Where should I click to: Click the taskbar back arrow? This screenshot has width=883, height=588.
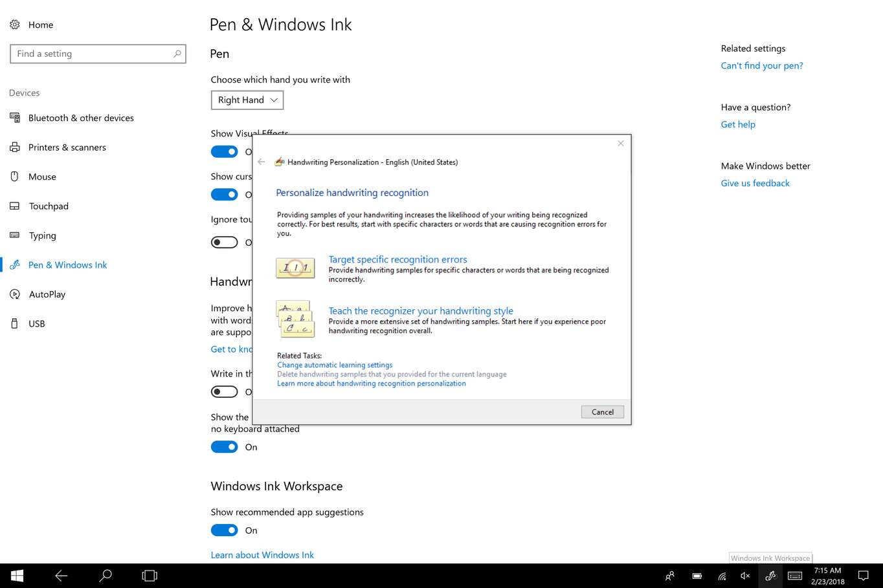[x=61, y=576]
